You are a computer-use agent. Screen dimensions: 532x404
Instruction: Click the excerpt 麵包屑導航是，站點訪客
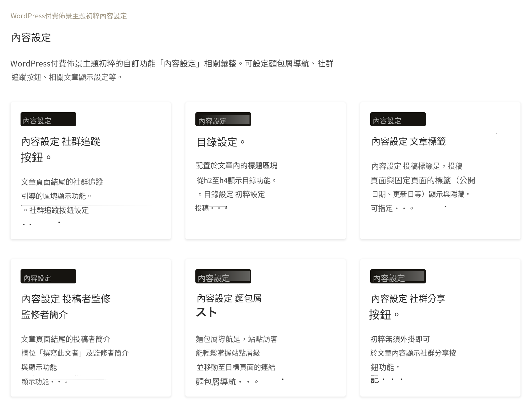tap(237, 339)
